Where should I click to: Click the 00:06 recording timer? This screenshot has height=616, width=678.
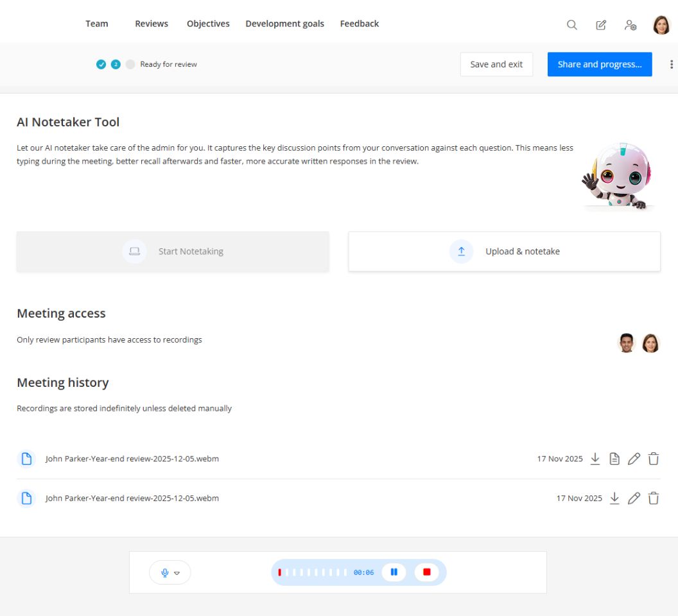pyautogui.click(x=363, y=572)
